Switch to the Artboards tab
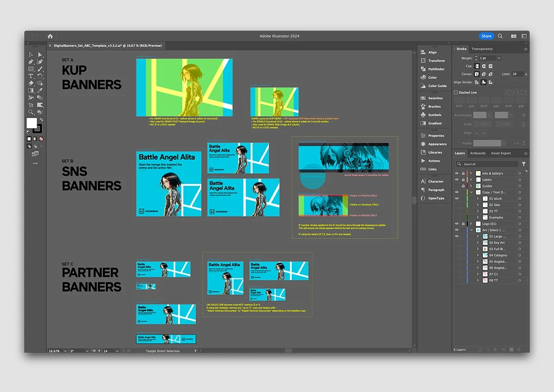The height and width of the screenshot is (392, 554). (x=478, y=153)
